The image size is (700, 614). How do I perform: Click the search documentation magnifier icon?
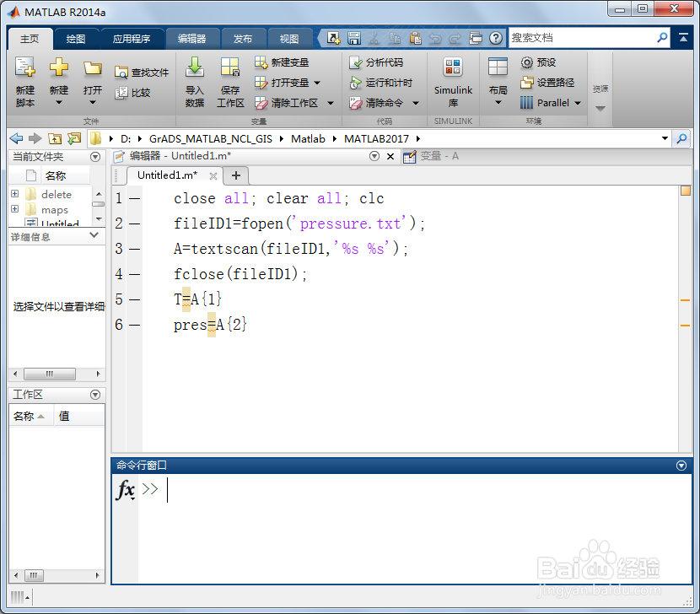[x=663, y=37]
